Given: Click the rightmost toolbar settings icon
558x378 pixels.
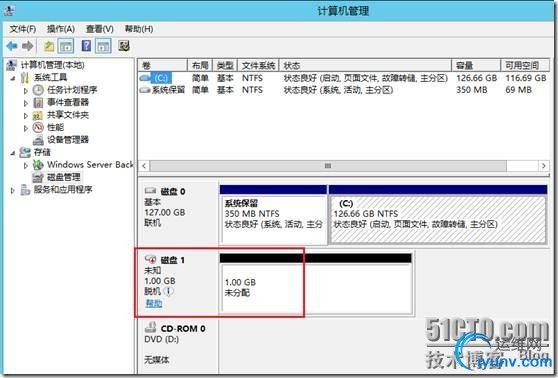Looking at the screenshot, I should pos(123,46).
